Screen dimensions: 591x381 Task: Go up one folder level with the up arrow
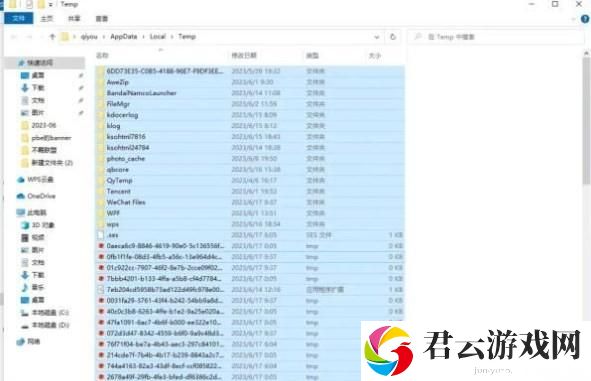point(52,37)
